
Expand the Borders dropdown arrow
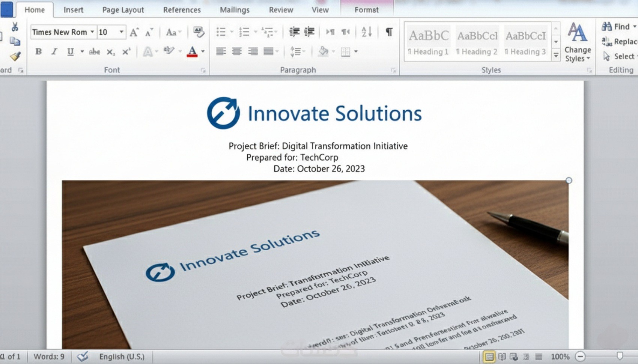point(356,51)
